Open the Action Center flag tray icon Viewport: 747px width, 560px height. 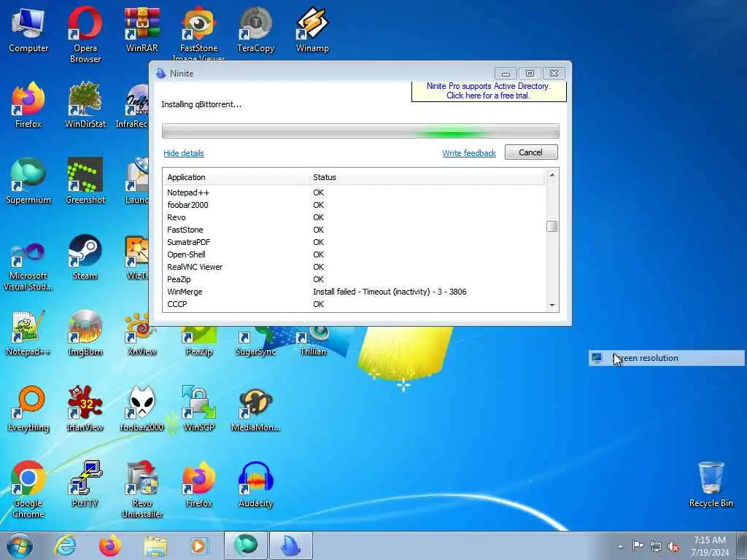(638, 545)
